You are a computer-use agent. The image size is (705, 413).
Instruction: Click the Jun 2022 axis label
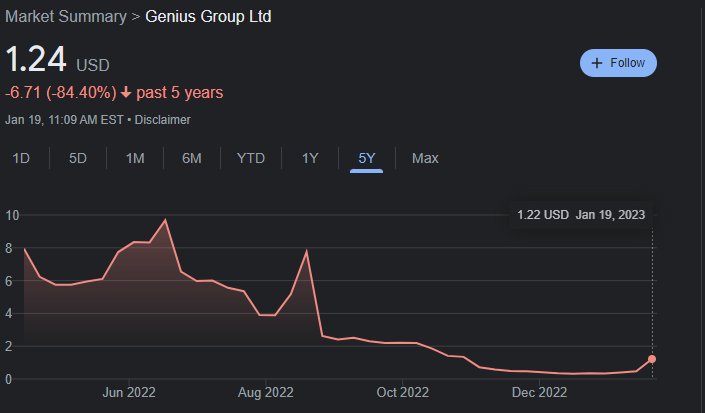click(x=129, y=392)
